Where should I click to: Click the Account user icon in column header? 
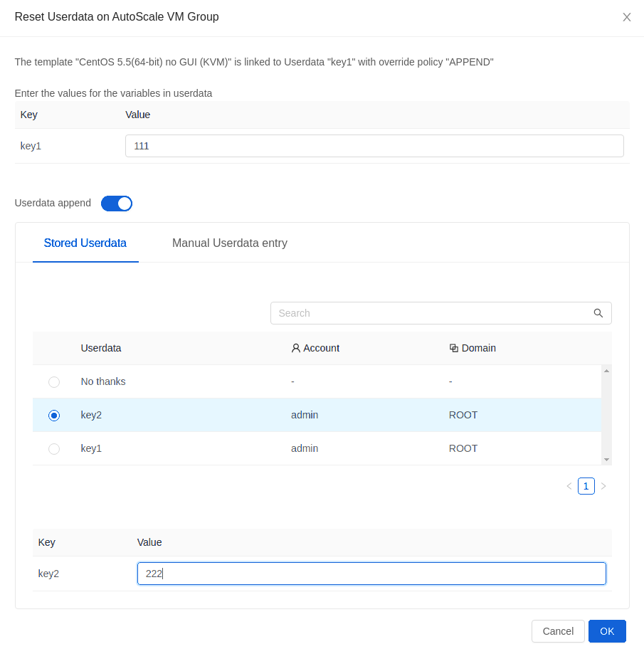pos(295,348)
